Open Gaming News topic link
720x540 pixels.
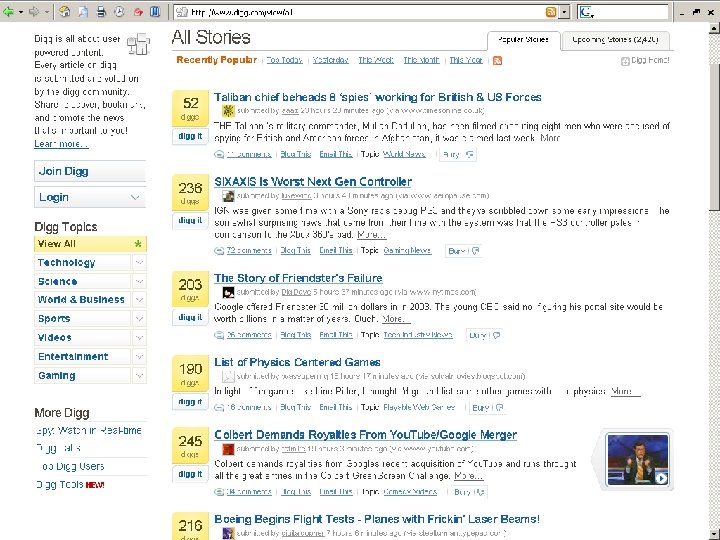point(407,251)
